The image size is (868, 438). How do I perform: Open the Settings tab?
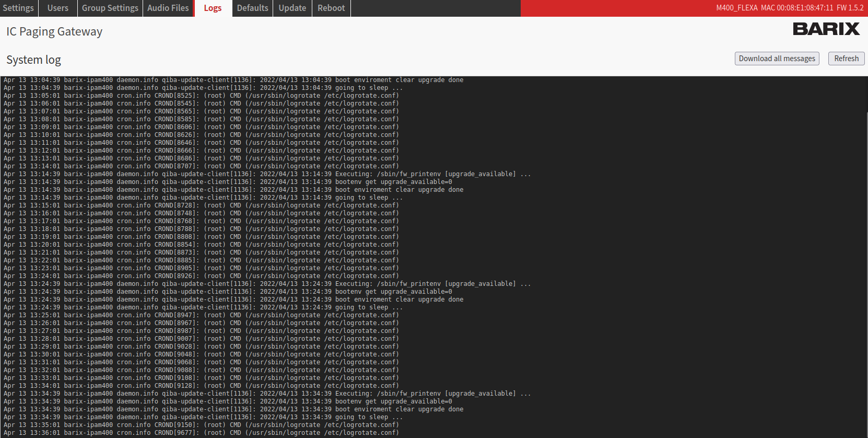coord(18,8)
